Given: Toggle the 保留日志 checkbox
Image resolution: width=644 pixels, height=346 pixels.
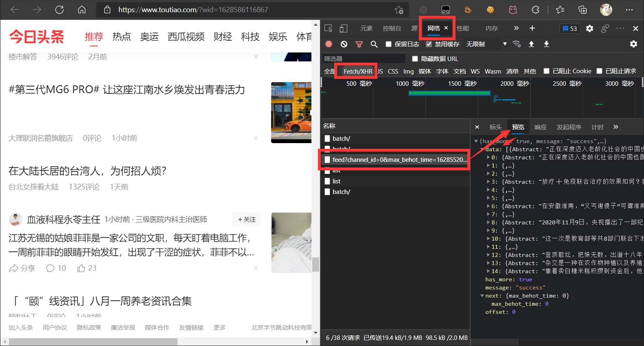Looking at the screenshot, I should (388, 44).
